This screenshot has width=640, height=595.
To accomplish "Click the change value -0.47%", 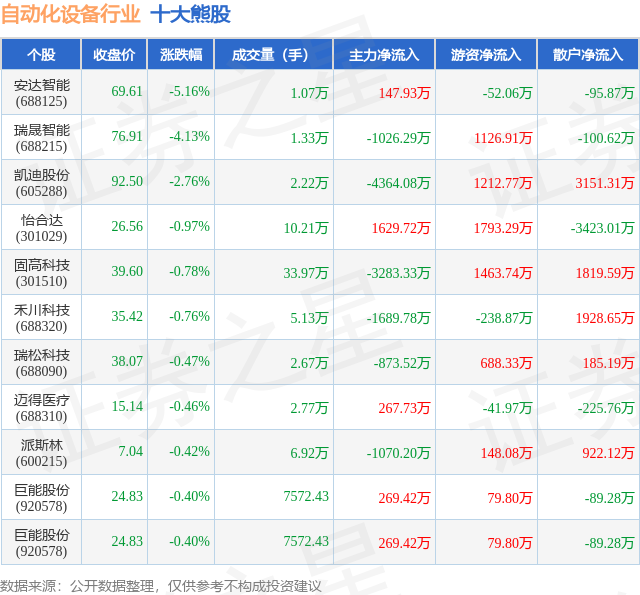I will 189,361.
